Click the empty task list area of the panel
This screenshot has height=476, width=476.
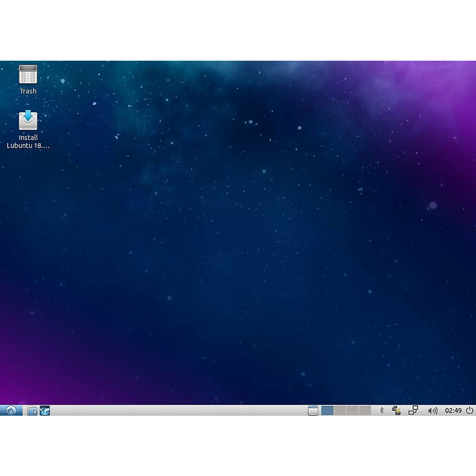coord(178,411)
